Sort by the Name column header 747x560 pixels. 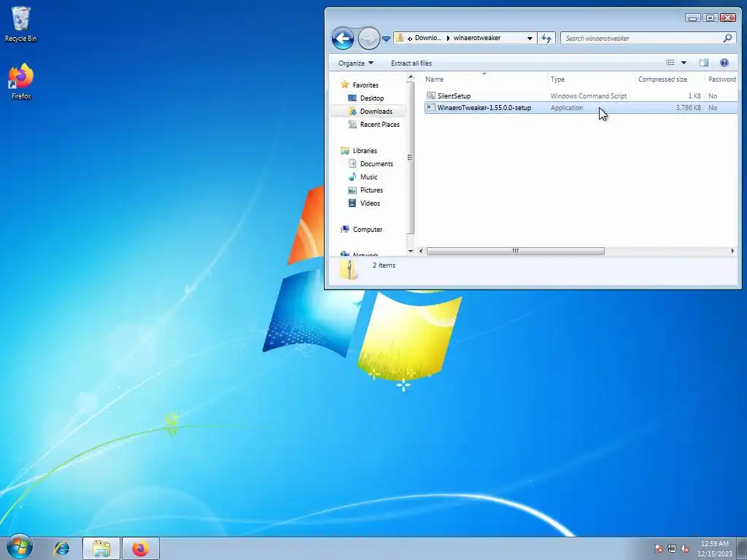coord(485,79)
